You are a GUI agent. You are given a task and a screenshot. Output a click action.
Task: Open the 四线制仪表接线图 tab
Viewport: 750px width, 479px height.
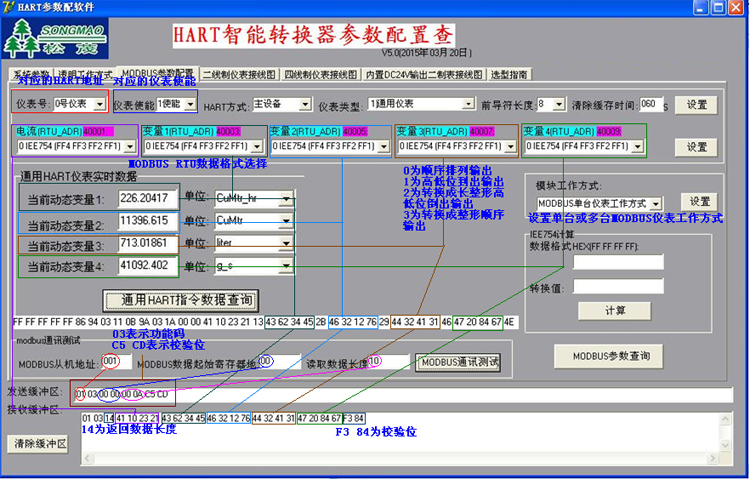coord(321,75)
